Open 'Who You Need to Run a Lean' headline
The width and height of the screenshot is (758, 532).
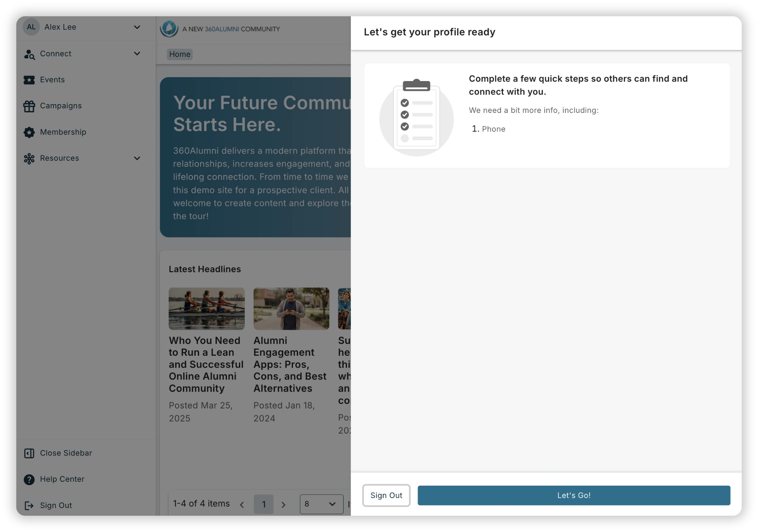pos(206,365)
